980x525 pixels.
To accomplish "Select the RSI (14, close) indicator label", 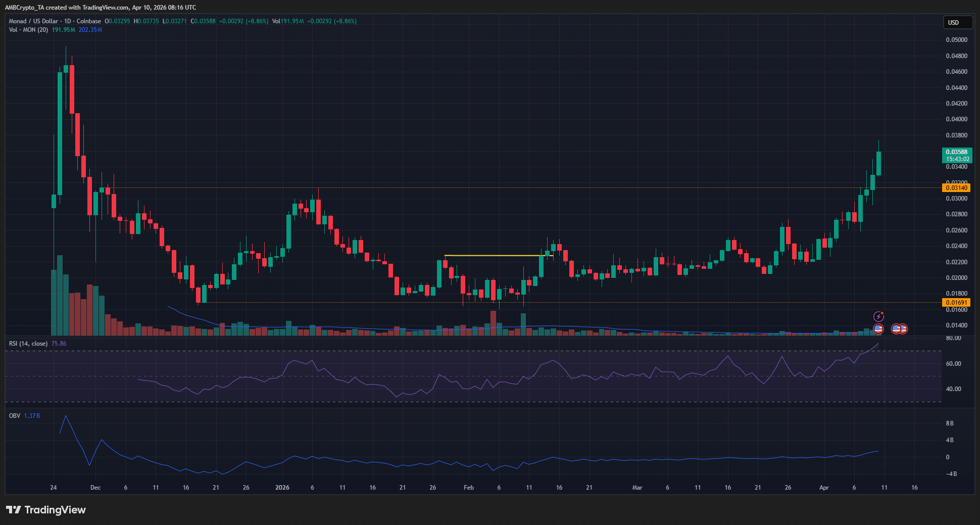I will [28, 344].
